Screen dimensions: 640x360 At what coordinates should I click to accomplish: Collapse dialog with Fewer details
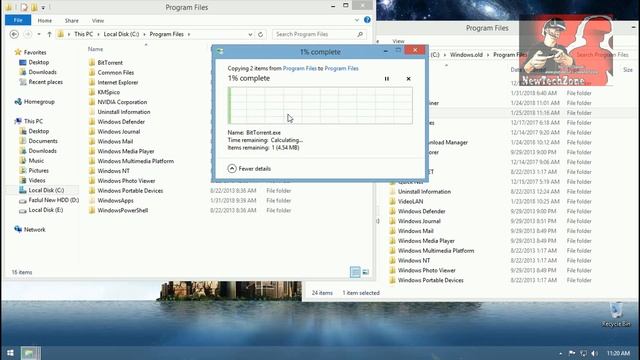pyautogui.click(x=249, y=169)
